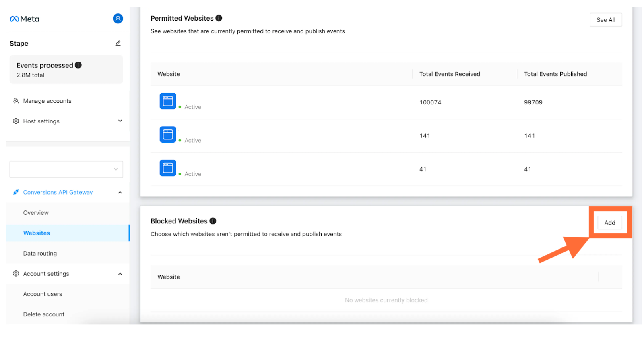Click the Meta logo
Viewport: 644px width, 339px height.
[24, 19]
